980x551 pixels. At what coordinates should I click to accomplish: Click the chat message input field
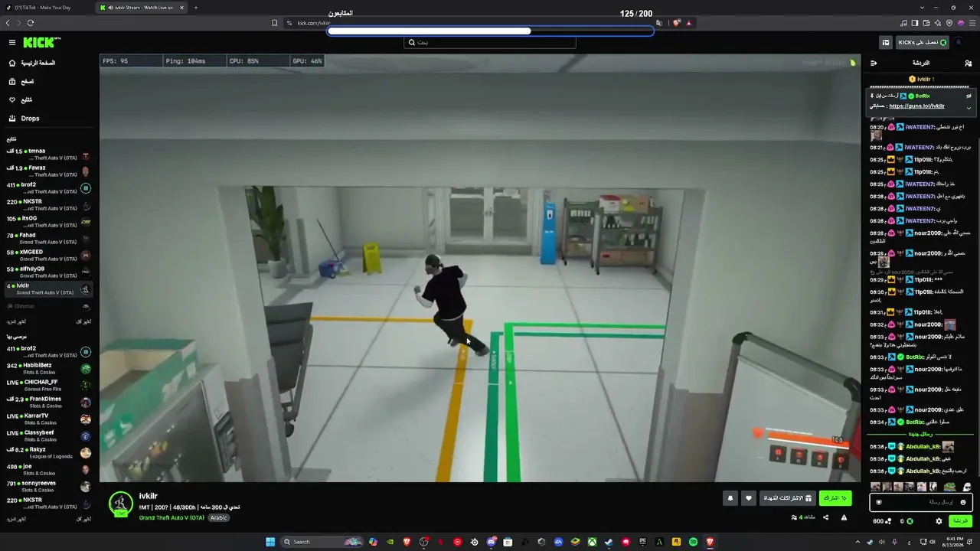[x=922, y=502]
